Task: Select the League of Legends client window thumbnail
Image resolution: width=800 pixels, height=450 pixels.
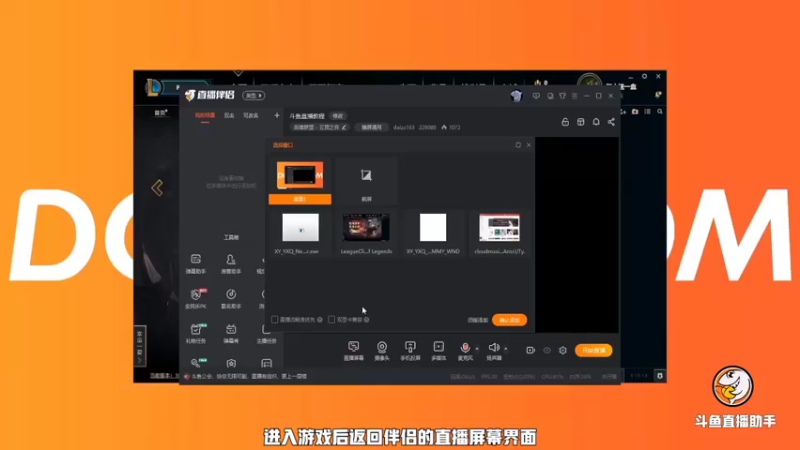Action: (366, 233)
